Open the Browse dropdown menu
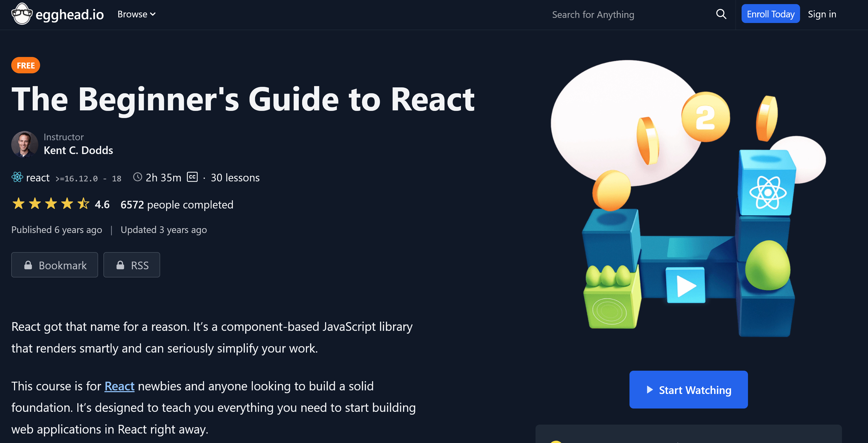 [137, 14]
